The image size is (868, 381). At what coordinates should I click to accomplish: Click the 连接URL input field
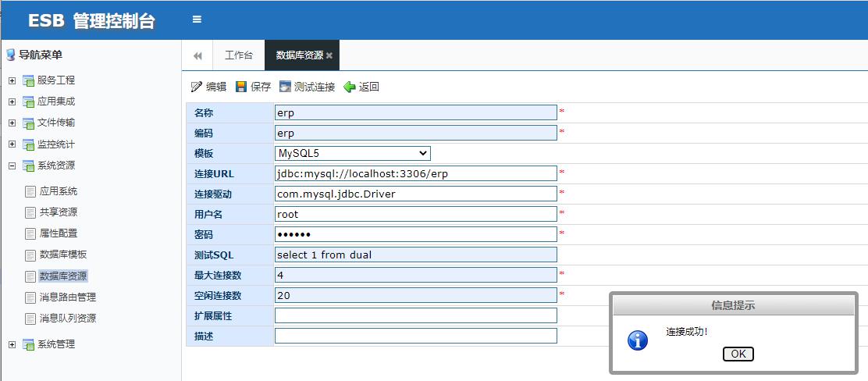[416, 173]
